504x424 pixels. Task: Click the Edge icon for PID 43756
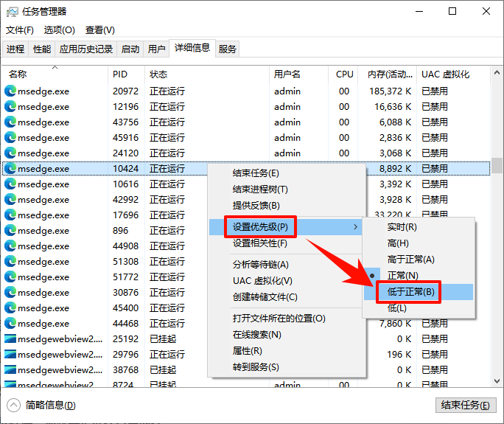pos(10,122)
